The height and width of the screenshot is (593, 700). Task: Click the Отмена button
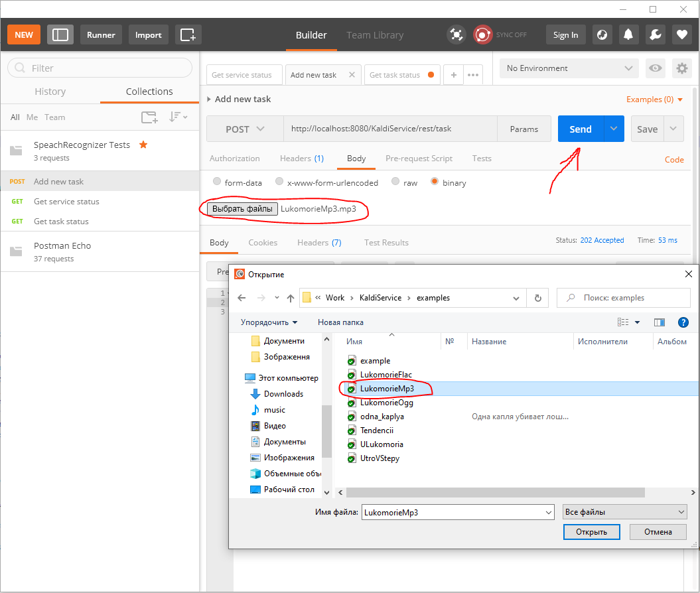click(658, 532)
